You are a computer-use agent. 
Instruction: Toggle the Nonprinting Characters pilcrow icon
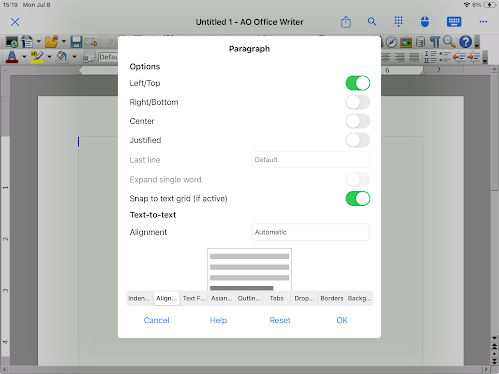pos(435,42)
